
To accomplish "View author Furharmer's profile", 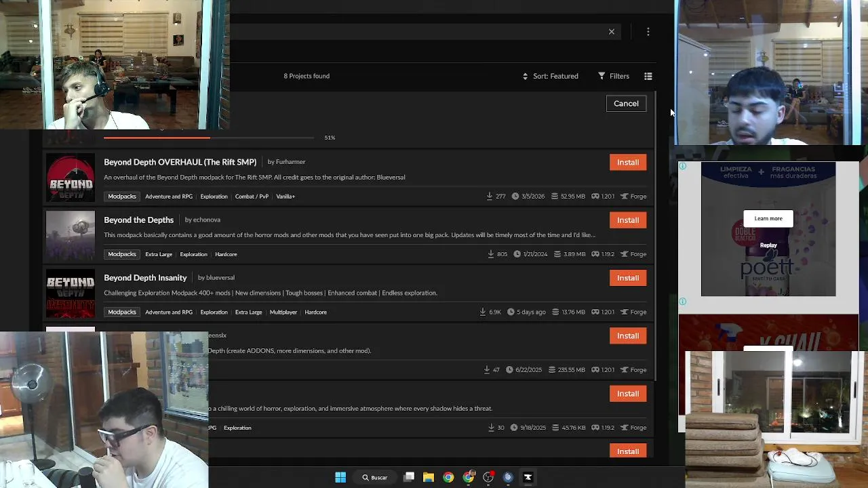I will 290,162.
